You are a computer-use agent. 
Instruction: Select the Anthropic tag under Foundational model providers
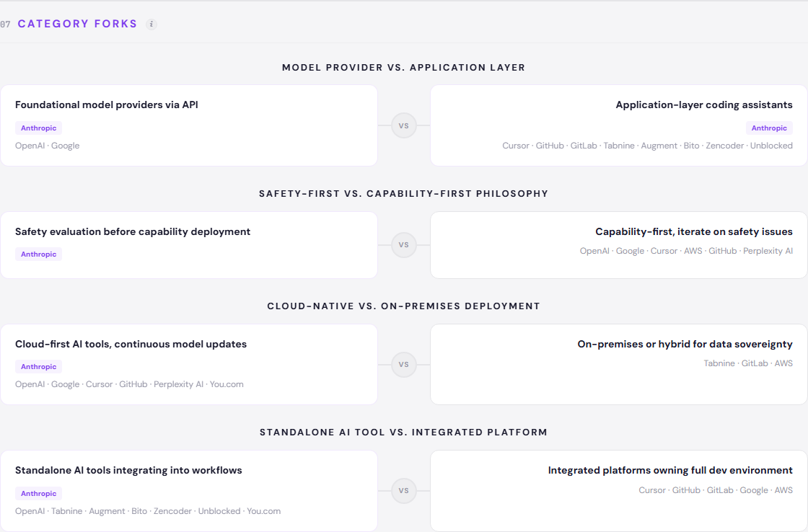(39, 128)
